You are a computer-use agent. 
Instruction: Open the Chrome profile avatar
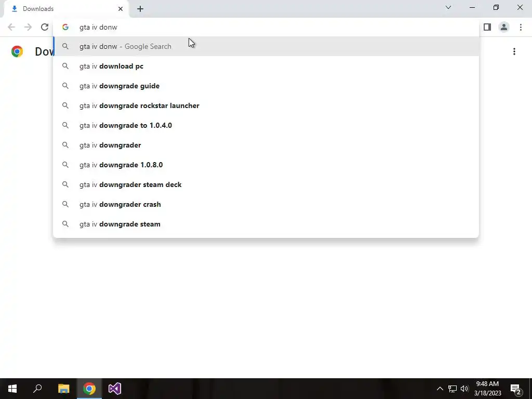click(504, 27)
